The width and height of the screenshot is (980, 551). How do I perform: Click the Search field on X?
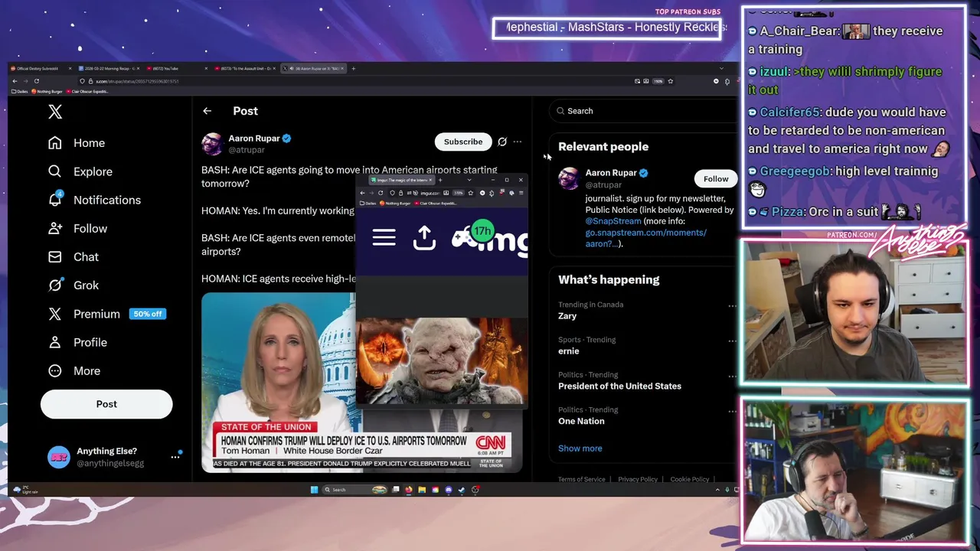pos(642,111)
